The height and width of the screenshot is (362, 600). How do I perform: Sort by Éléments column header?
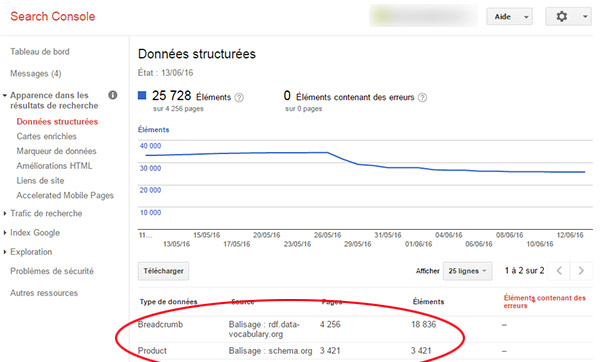coord(428,302)
